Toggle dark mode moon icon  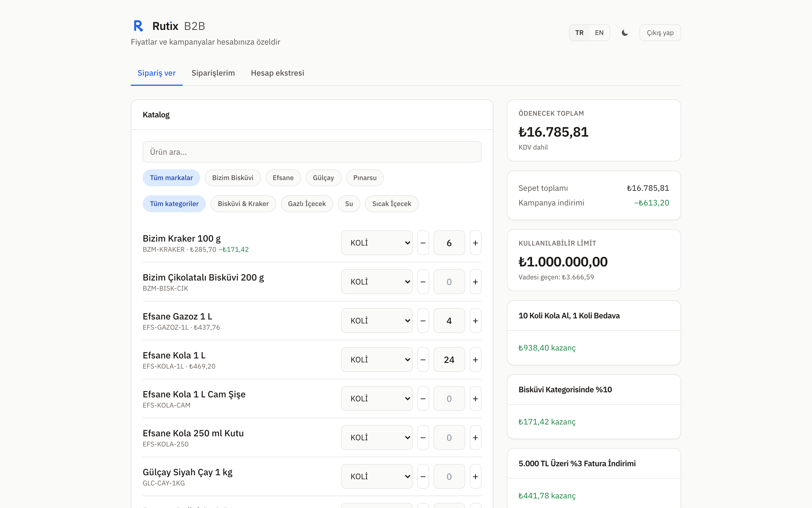625,32
